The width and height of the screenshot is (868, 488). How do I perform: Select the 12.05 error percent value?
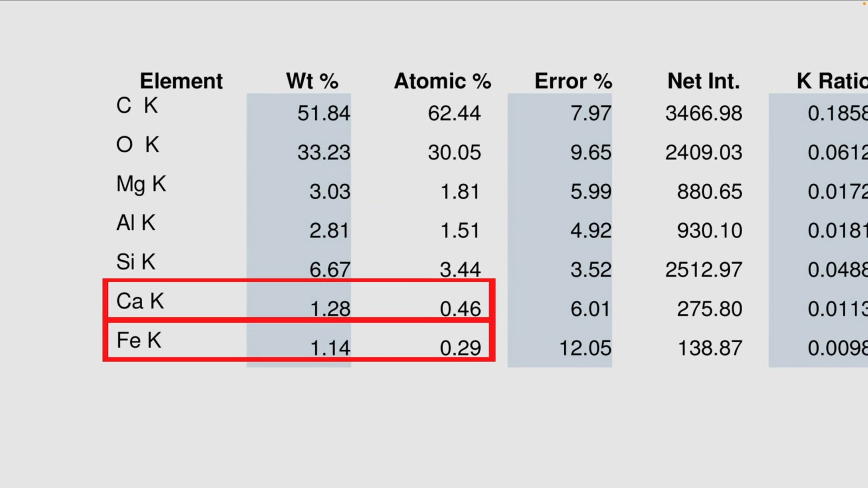click(585, 348)
